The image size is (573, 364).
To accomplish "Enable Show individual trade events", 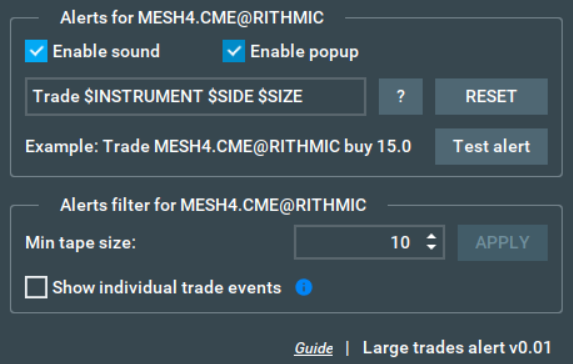I will click(36, 287).
